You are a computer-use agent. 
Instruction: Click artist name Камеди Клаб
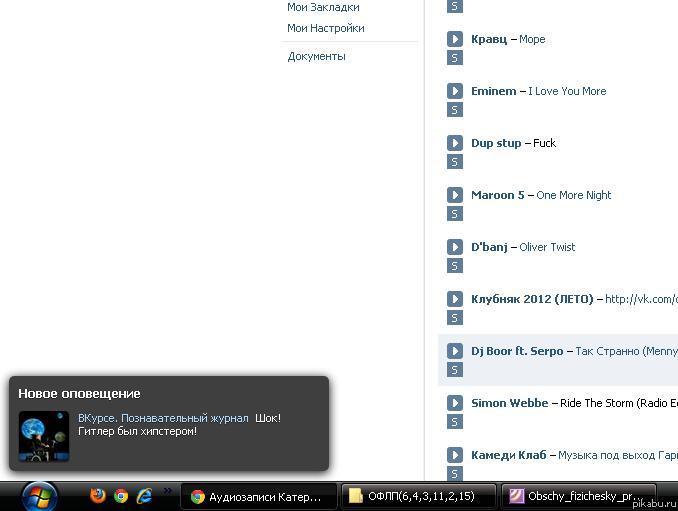point(508,455)
